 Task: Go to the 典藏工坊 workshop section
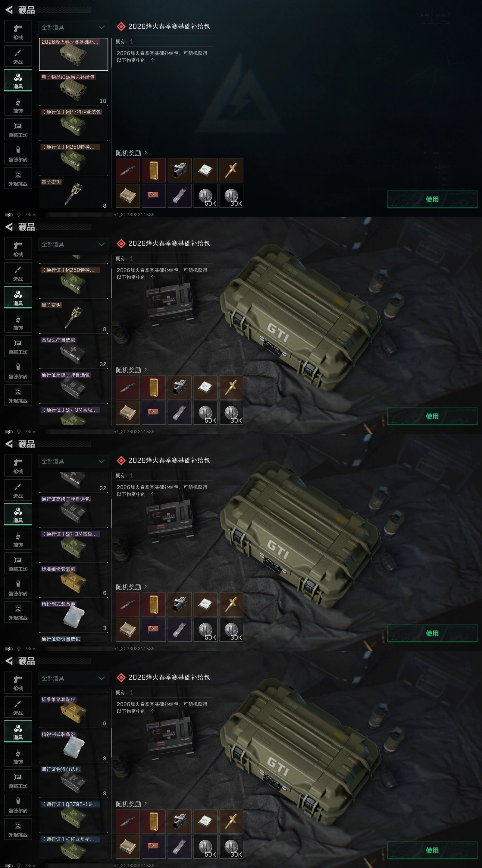tap(18, 129)
